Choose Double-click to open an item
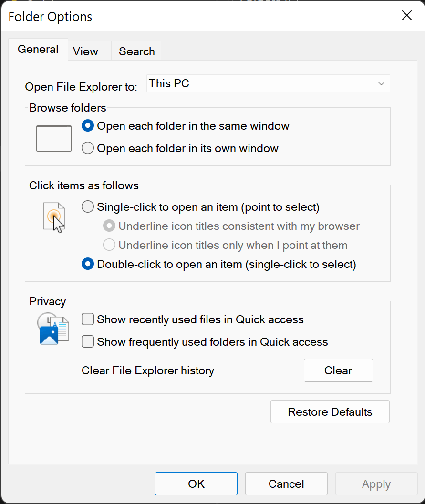This screenshot has height=504, width=425. [x=88, y=264]
